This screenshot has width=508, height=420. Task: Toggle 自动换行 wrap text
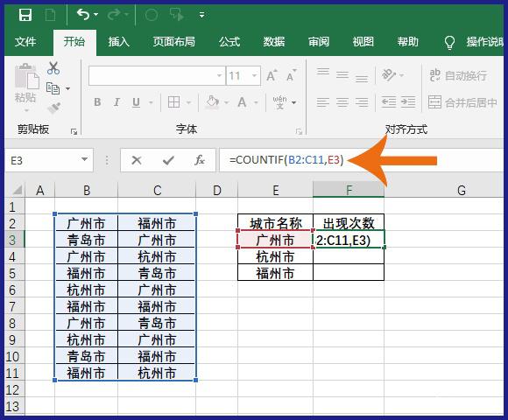tap(458, 75)
